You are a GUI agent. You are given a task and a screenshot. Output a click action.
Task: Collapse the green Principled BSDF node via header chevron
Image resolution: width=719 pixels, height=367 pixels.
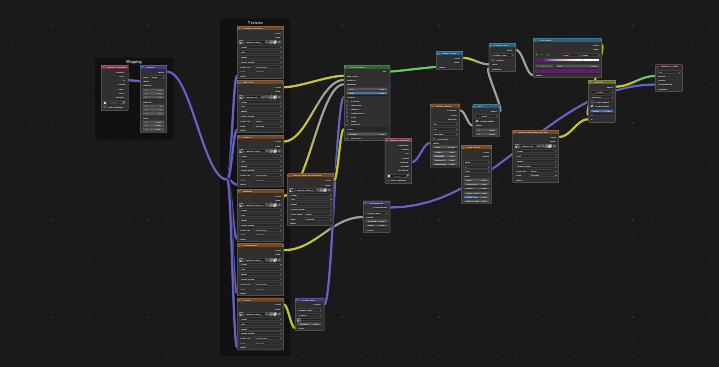tap(346, 67)
